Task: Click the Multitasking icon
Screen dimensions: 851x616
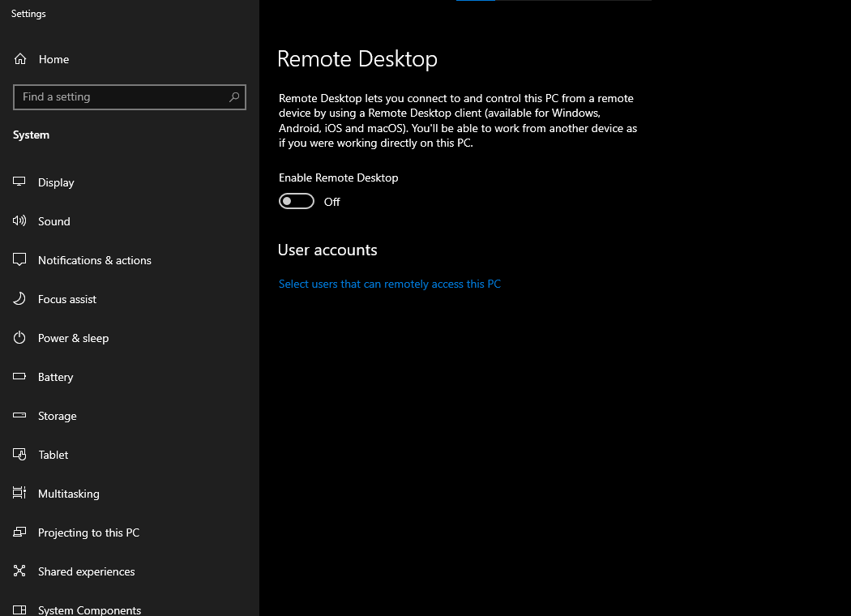Action: (19, 493)
